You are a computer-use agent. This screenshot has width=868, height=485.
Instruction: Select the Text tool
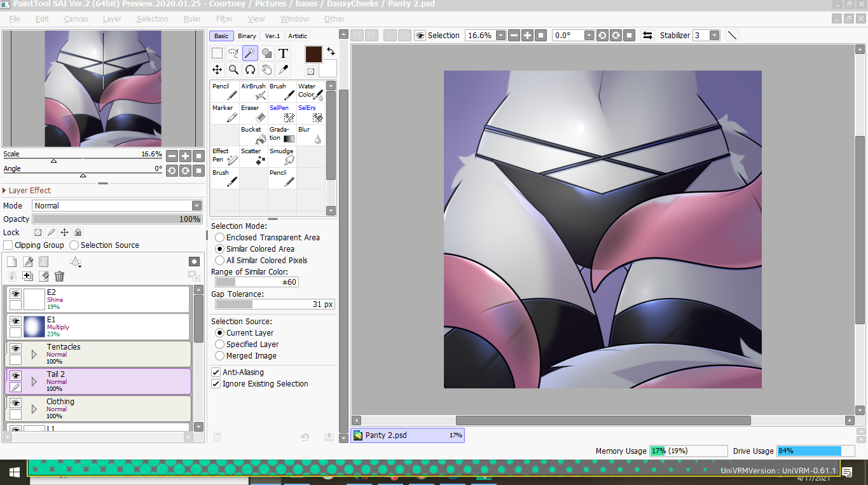(283, 53)
